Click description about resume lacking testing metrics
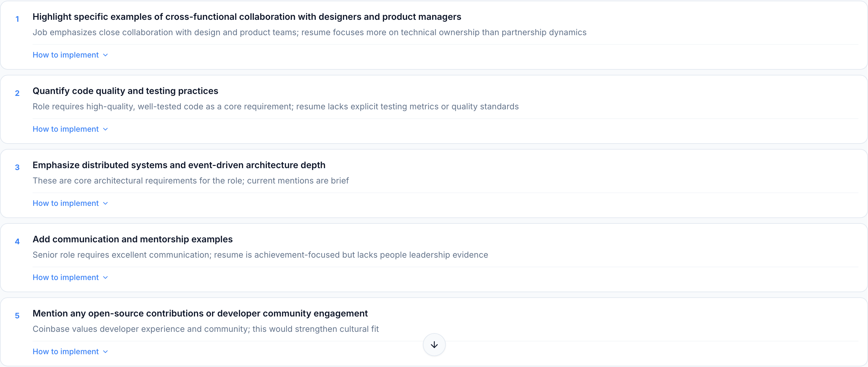868x367 pixels. tap(275, 106)
